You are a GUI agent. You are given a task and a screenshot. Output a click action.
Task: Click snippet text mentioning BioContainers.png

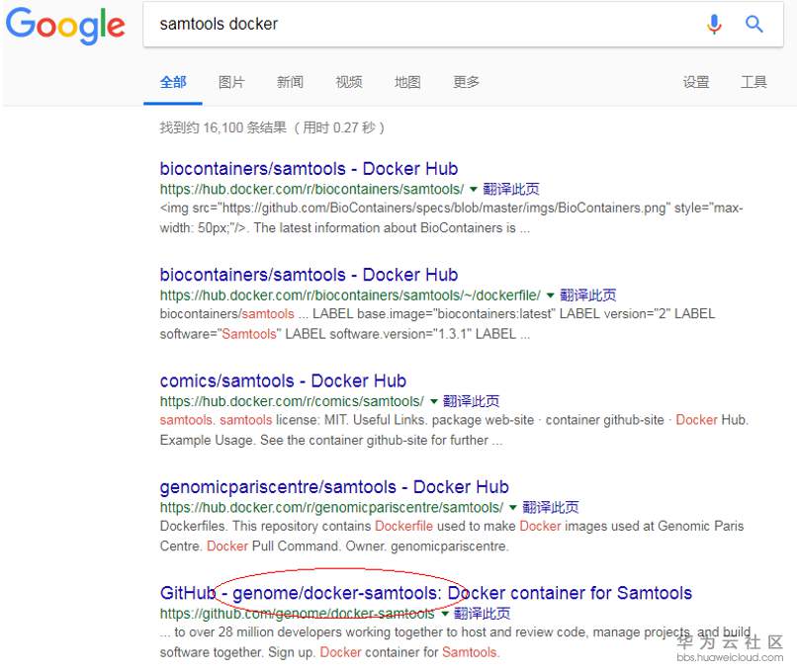pyautogui.click(x=451, y=217)
